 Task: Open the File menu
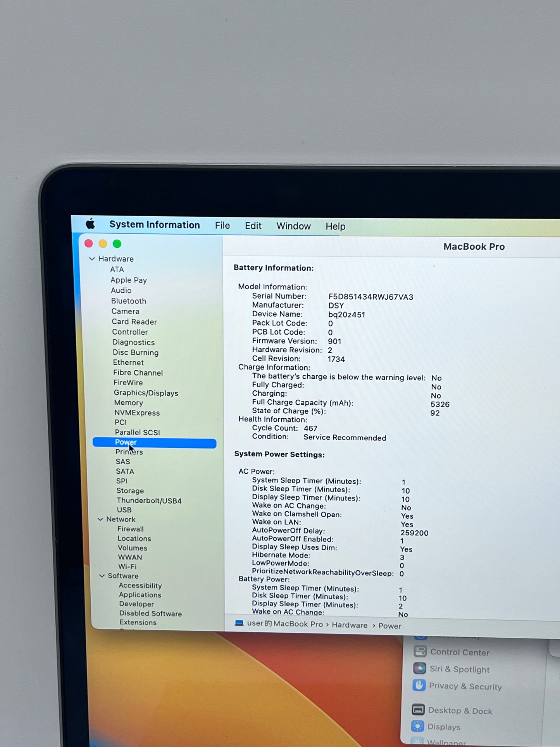(x=222, y=226)
